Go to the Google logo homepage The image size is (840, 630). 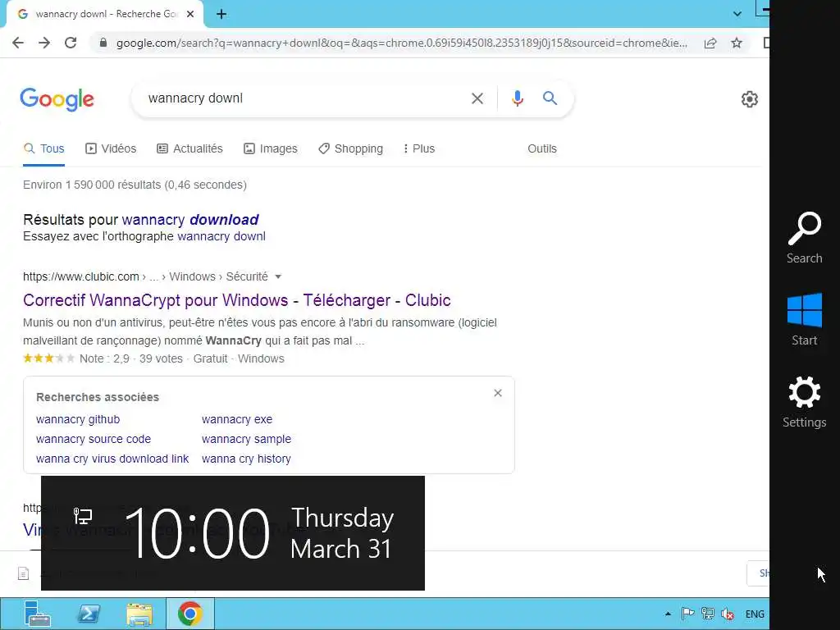[57, 99]
